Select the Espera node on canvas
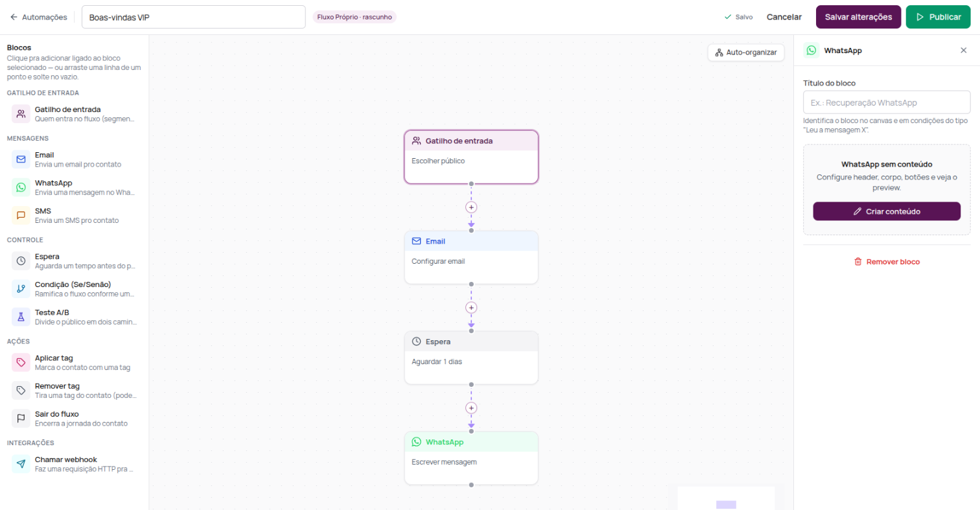980x510 pixels. [471, 358]
